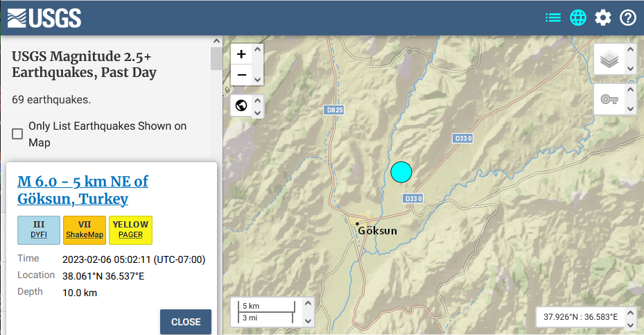Image resolution: width=644 pixels, height=335 pixels.
Task: Click the D825 road shield on map
Action: [335, 110]
